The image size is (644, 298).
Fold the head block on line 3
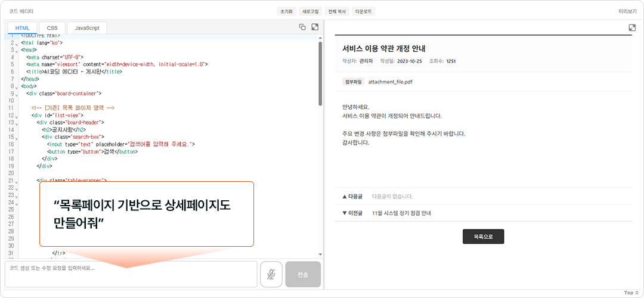17,51
